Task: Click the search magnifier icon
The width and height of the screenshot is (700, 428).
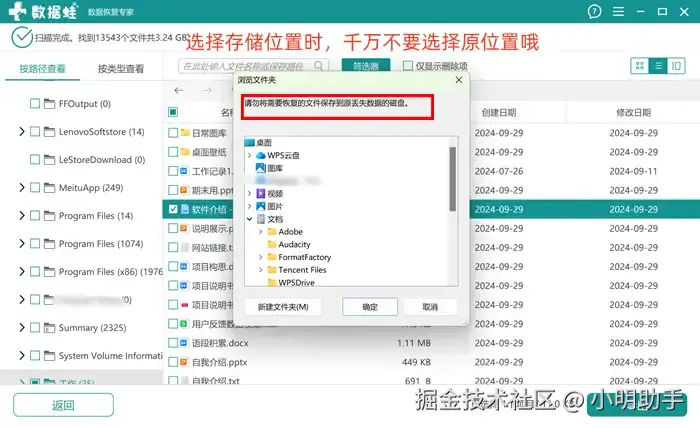Action: pos(318,66)
